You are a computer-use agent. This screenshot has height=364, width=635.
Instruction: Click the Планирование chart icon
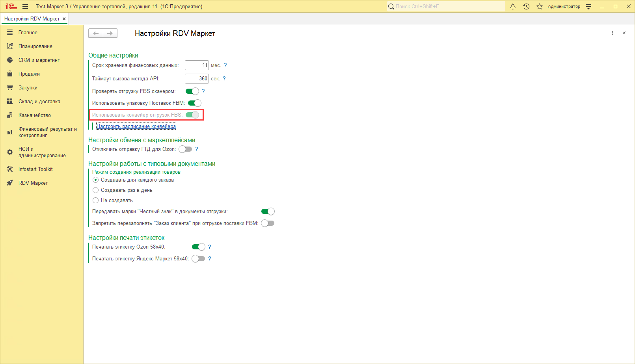10,46
